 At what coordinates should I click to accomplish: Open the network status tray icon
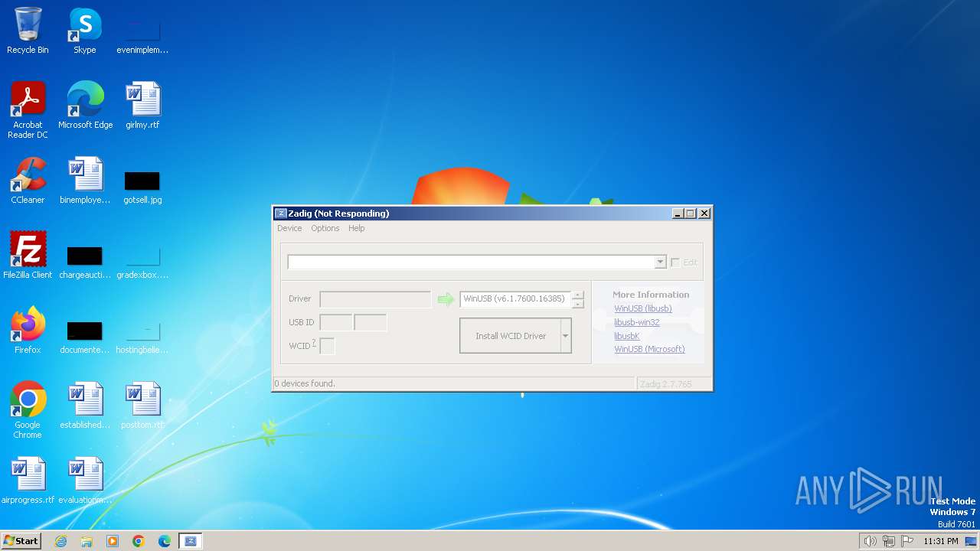click(889, 541)
